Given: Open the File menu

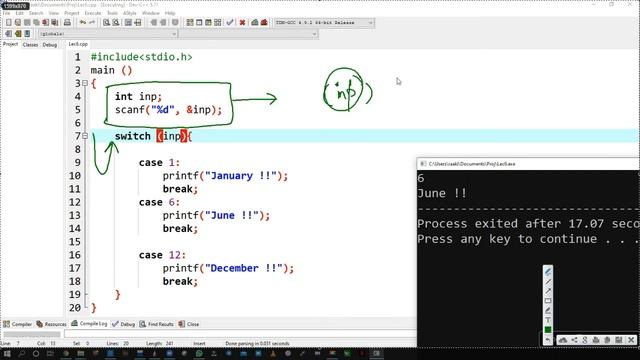Looking at the screenshot, I should coord(7,13).
